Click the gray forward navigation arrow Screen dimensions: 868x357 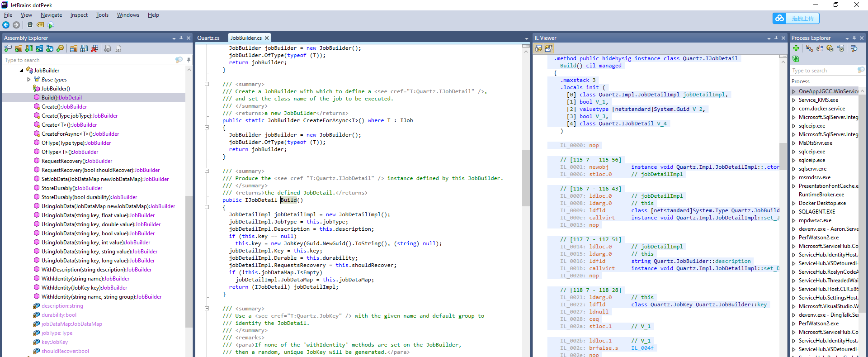(16, 25)
